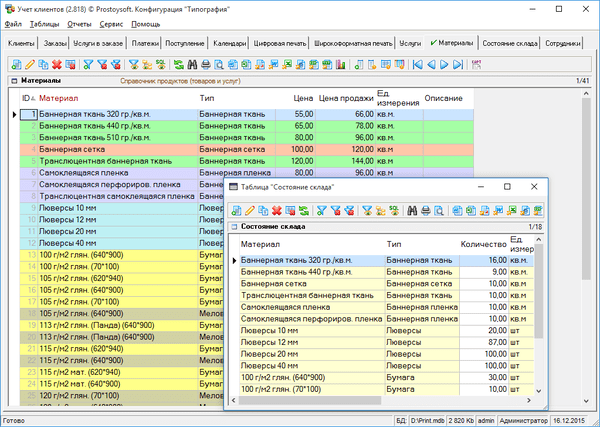
Task: Click the greyed calendar icon at the main toolbar end
Action: click(476, 65)
